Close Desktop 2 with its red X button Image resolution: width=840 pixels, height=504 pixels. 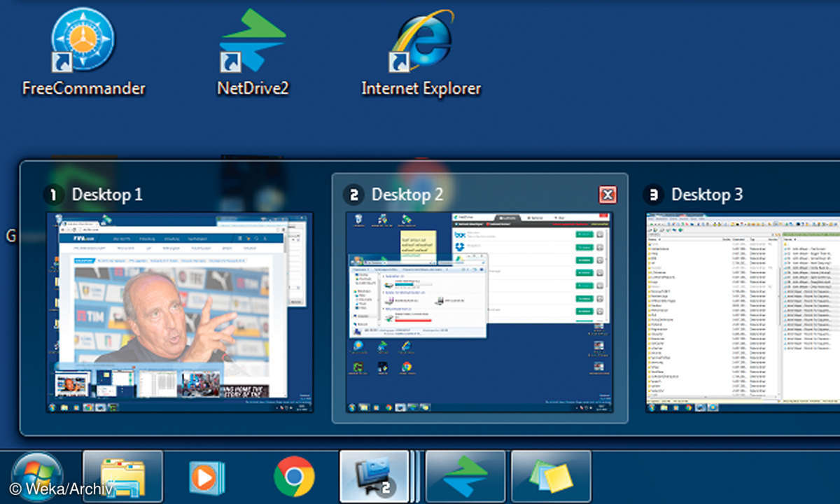click(608, 195)
